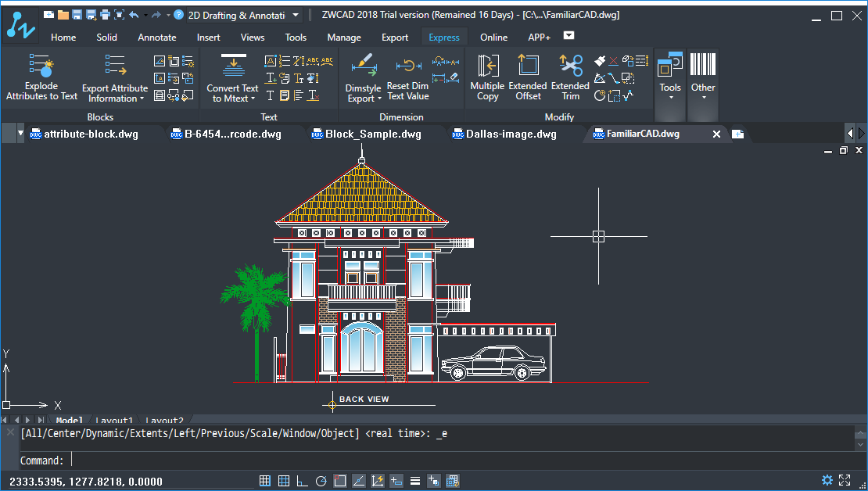Switch to the Layout1 tab
The width and height of the screenshot is (868, 491).
click(114, 421)
